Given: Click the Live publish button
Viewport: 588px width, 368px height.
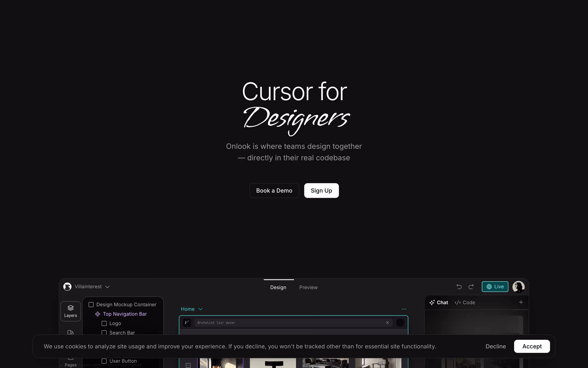Looking at the screenshot, I should coord(495,287).
